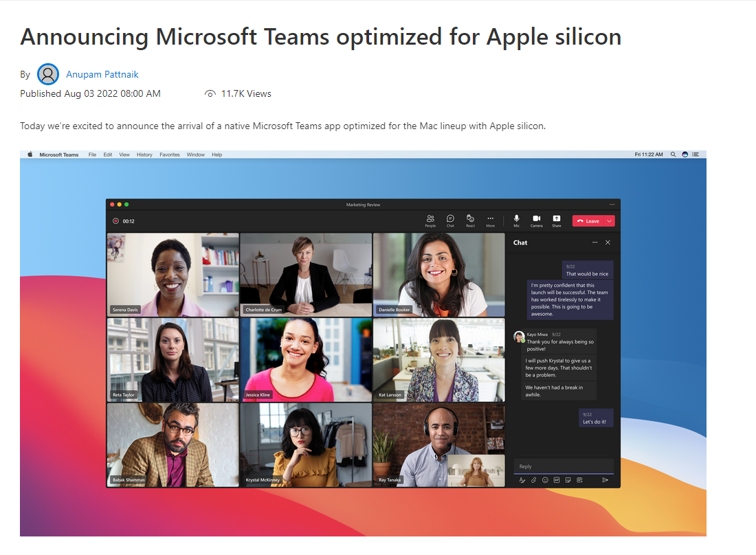Click the article title about Apple silicon
The image size is (756, 555).
click(321, 37)
